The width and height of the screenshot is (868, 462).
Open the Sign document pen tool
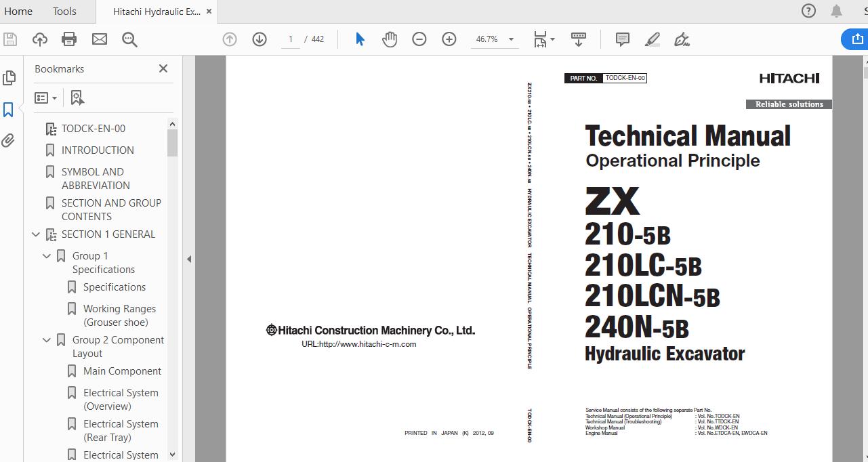(x=682, y=39)
